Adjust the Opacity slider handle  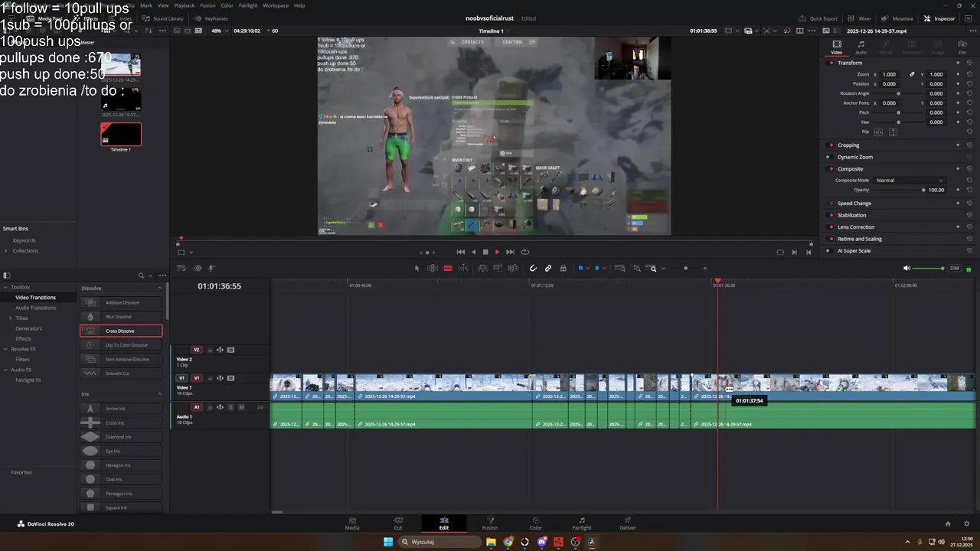[923, 190]
